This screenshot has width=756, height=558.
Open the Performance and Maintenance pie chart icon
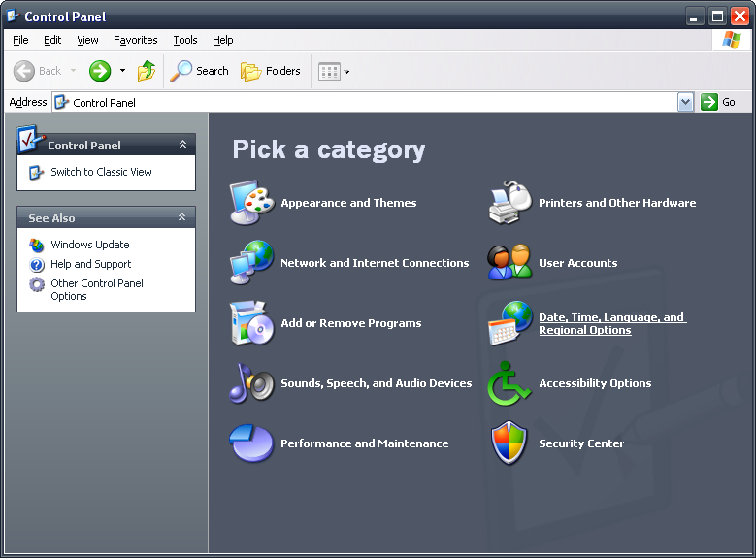tap(251, 443)
